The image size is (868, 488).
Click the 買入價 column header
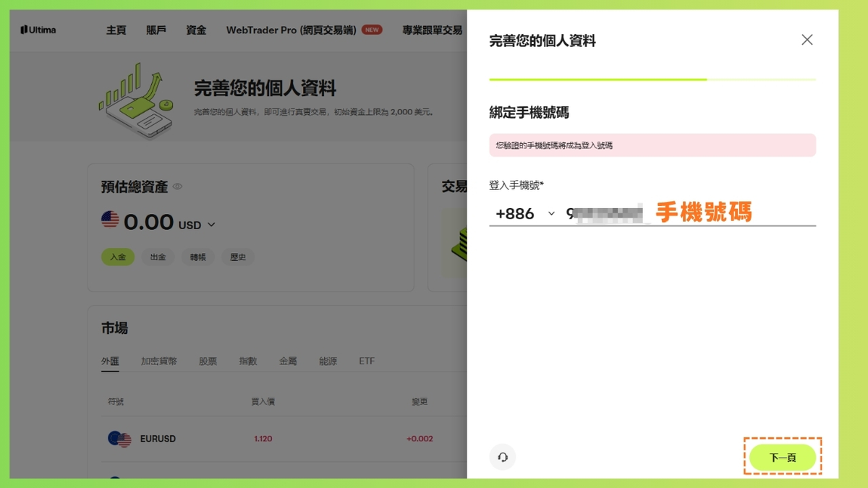[263, 401]
